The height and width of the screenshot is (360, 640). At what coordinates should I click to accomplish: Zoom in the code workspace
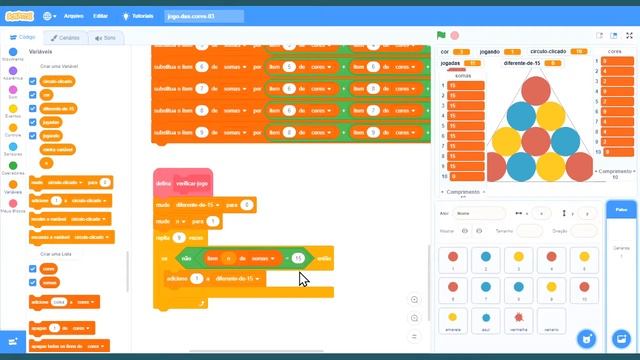(414, 300)
